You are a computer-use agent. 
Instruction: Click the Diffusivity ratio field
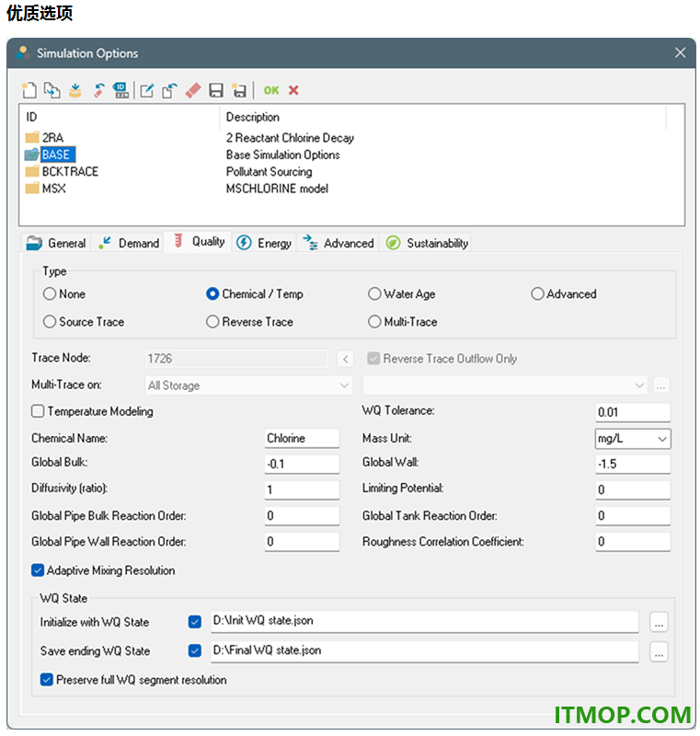[x=302, y=489]
